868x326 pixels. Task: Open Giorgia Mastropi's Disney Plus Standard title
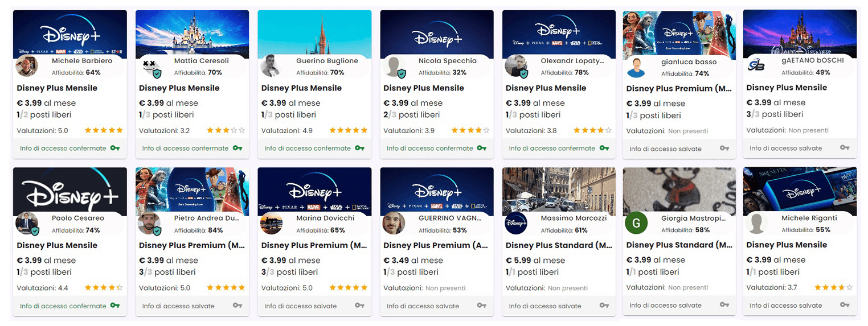(679, 245)
